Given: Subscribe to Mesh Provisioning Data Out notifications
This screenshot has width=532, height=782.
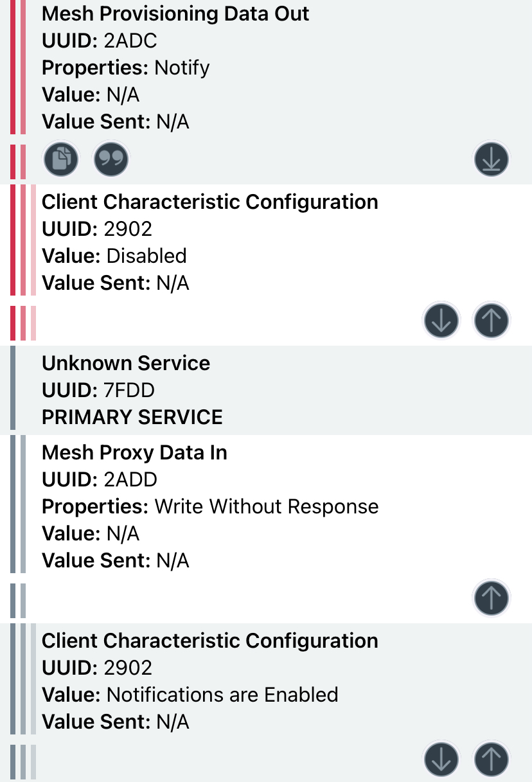Looking at the screenshot, I should click(x=492, y=159).
